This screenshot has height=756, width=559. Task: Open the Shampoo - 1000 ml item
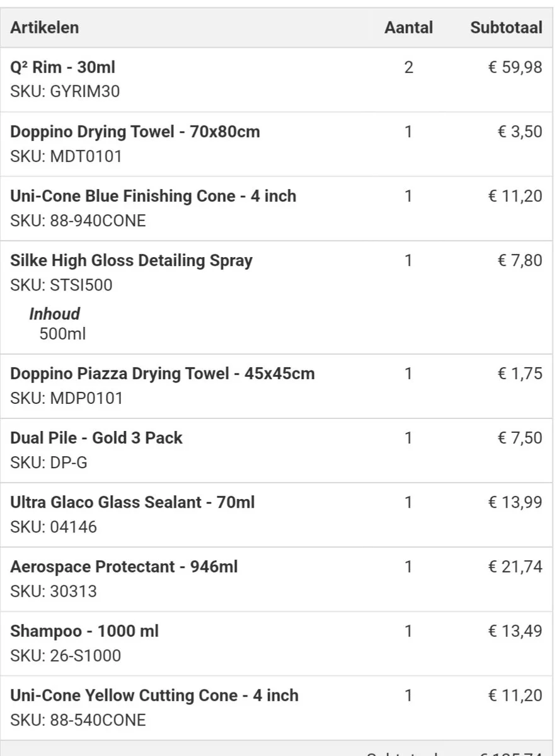pyautogui.click(x=84, y=631)
